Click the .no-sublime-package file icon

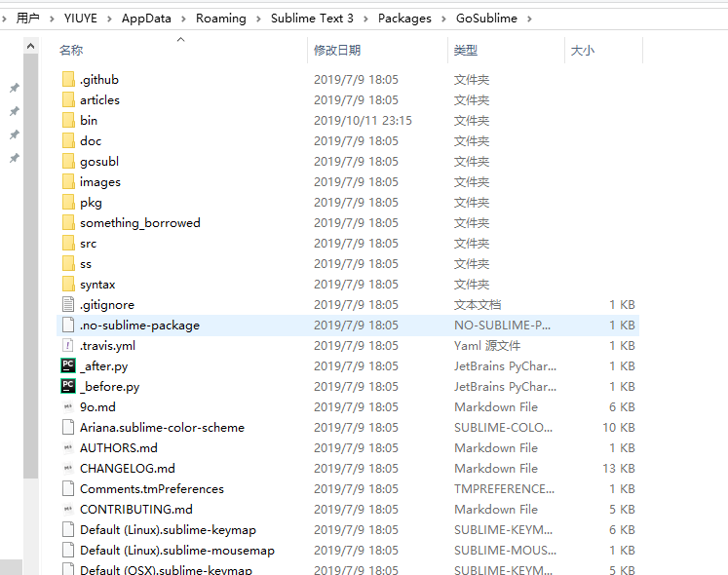click(x=68, y=325)
